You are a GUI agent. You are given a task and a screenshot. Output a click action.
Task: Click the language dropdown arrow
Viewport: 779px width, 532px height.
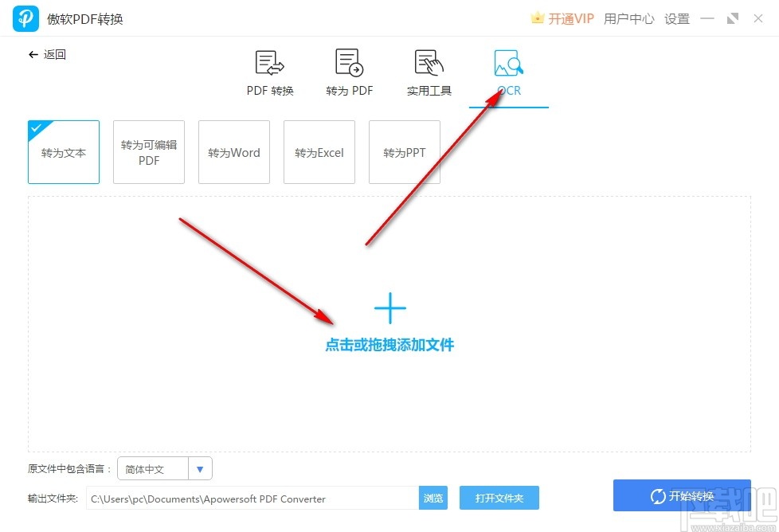(201, 468)
